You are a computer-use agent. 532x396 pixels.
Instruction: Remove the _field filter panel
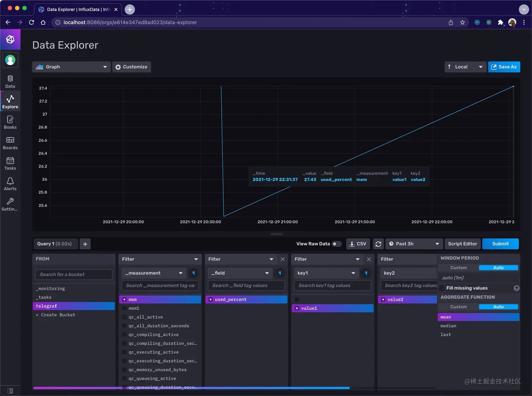(x=283, y=259)
